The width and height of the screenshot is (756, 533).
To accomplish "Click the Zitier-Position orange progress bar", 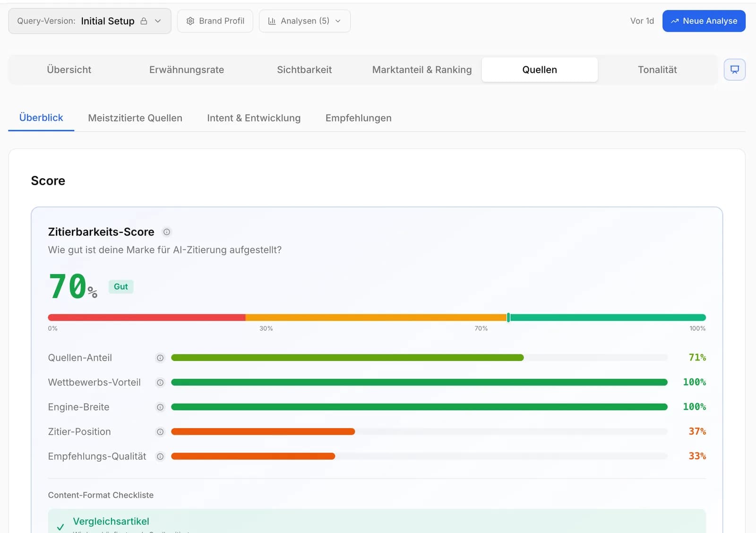I will 263,431.
